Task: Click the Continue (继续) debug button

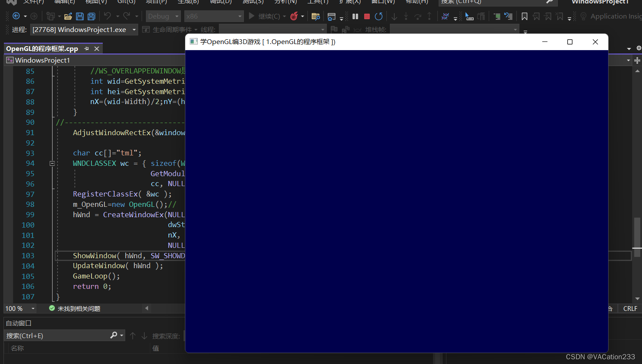Action: point(264,16)
